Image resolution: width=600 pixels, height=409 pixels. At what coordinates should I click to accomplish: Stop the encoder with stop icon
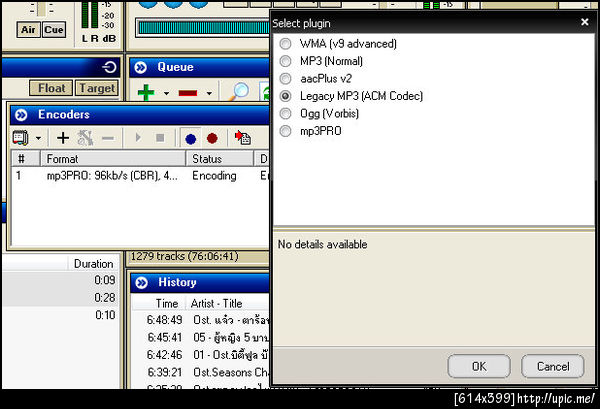pyautogui.click(x=160, y=138)
